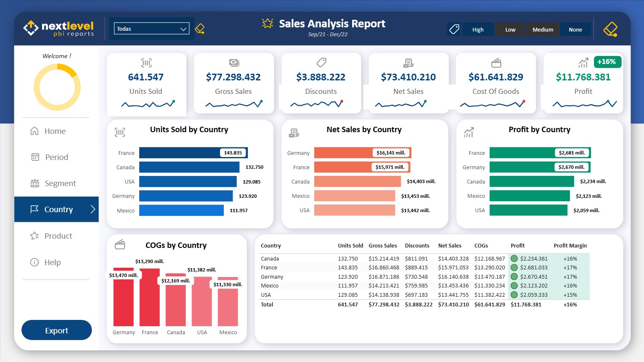Click the large clear-filters eraser icon at top right
Viewport: 644px width, 362px height.
click(x=610, y=29)
